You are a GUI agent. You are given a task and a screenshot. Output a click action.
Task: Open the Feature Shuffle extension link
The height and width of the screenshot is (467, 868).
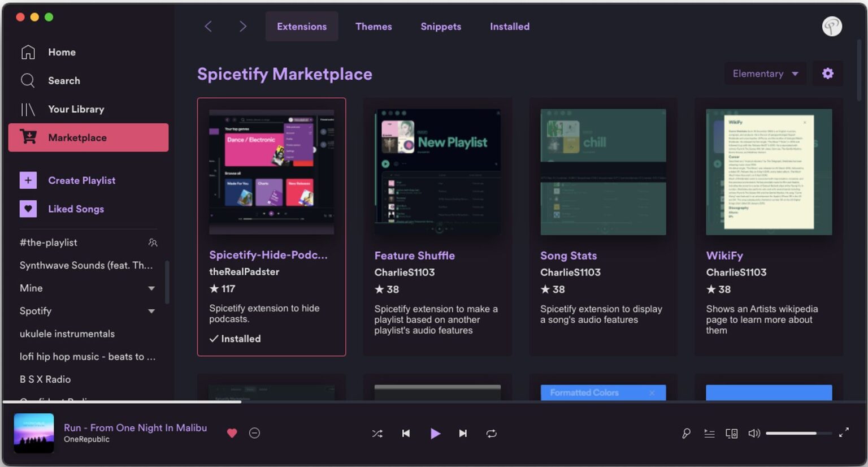click(414, 255)
